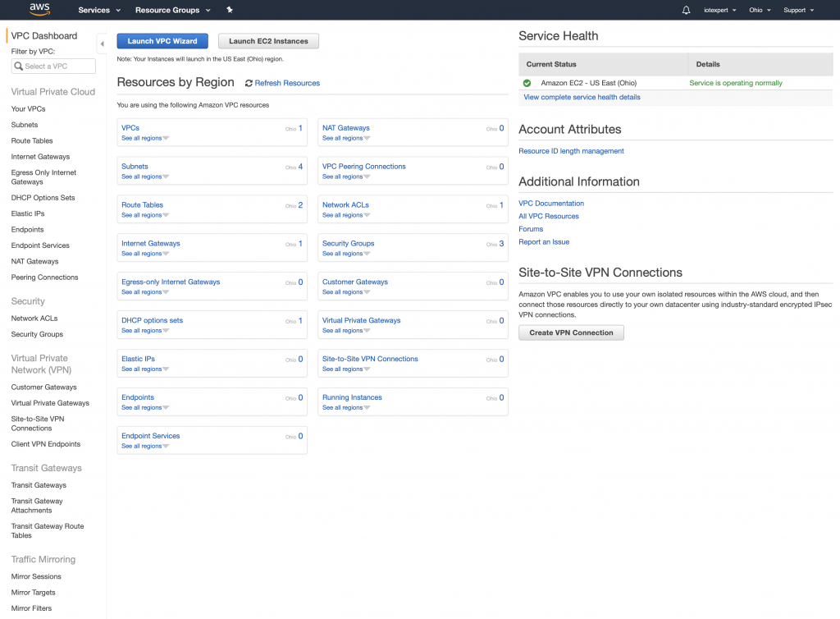The height and width of the screenshot is (619, 840).
Task: Expand See all regions under Elastic IPs
Action: pos(144,369)
